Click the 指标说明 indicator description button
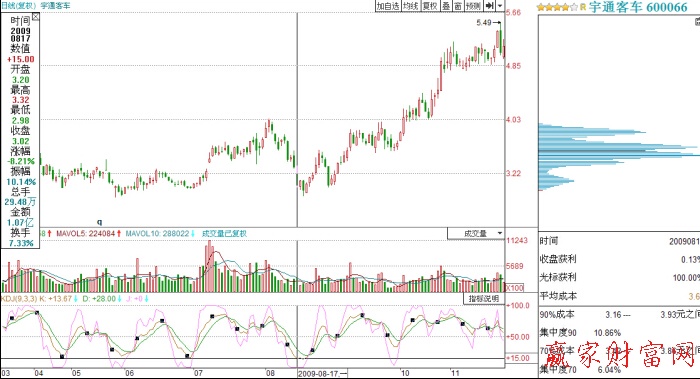The width and height of the screenshot is (700, 379). pos(484,298)
